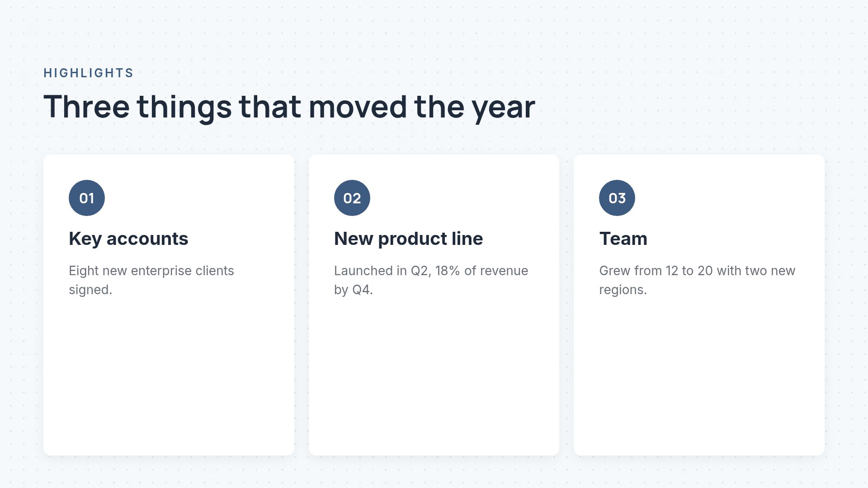
Task: Select the New product line heading
Action: tap(408, 239)
